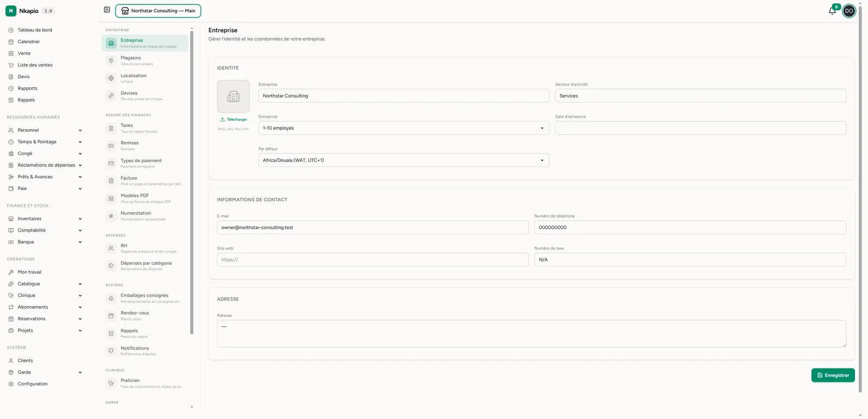Open the notifications bell icon
Image resolution: width=868 pixels, height=419 pixels.
pyautogui.click(x=832, y=11)
